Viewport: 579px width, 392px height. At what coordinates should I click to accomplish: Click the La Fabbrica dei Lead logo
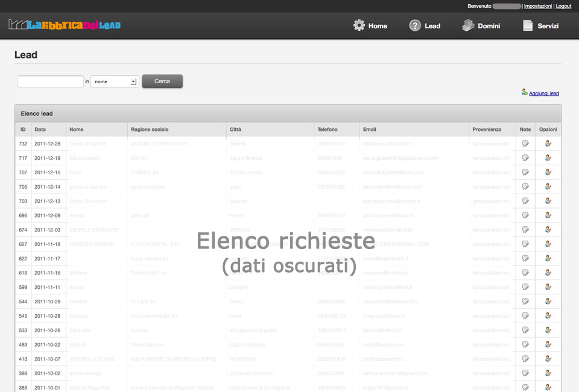coord(65,25)
